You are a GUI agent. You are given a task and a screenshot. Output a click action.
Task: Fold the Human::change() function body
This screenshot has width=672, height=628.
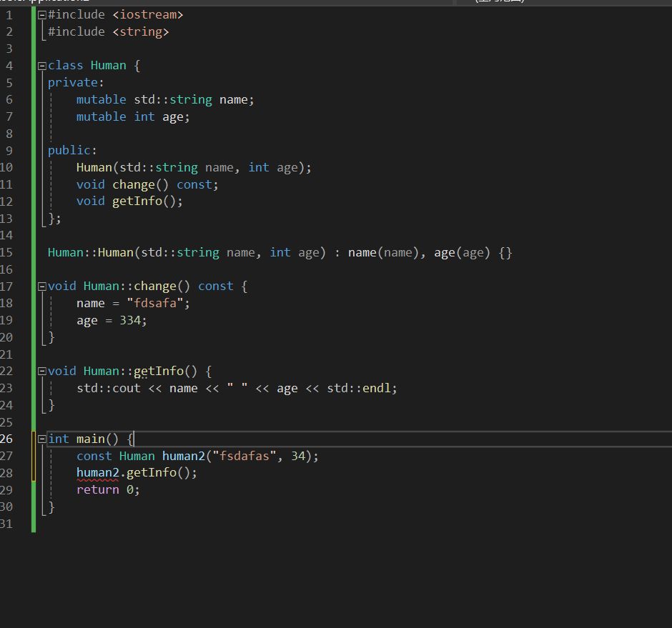click(x=42, y=286)
